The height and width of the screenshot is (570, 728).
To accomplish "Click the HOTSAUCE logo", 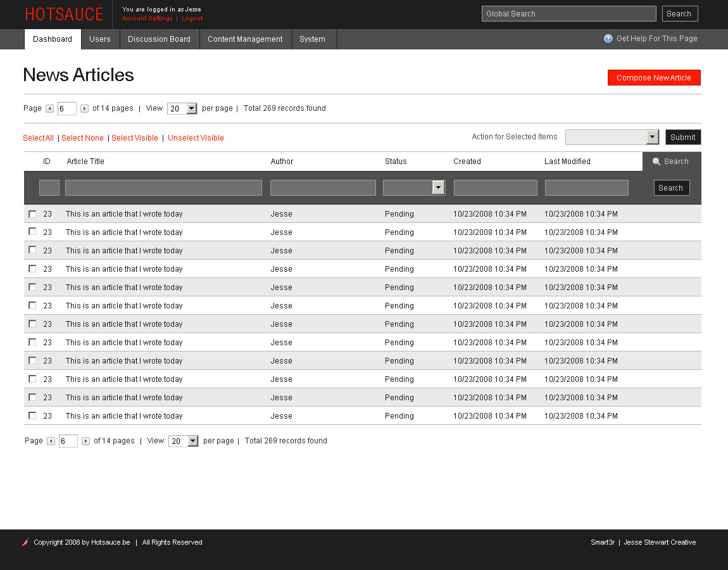I will 64,15.
